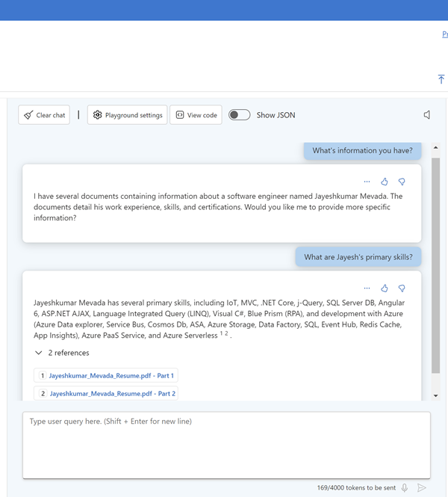The image size is (448, 497).
Task: Click the chat scrollbar up arrow
Action: (x=436, y=144)
